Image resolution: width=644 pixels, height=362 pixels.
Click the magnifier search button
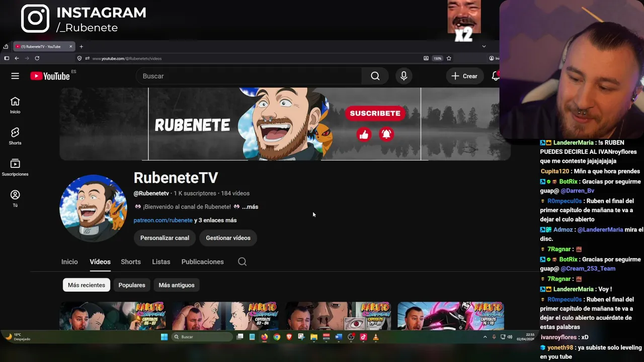tap(375, 76)
